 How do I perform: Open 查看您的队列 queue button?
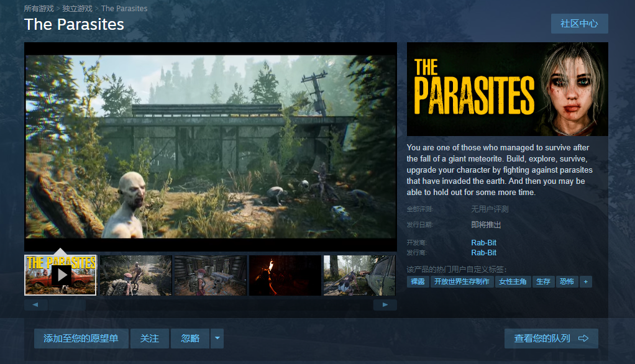[551, 339]
